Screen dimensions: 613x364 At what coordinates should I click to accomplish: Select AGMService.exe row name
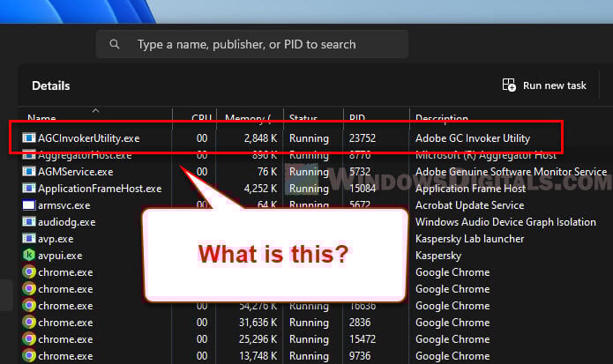click(x=76, y=172)
